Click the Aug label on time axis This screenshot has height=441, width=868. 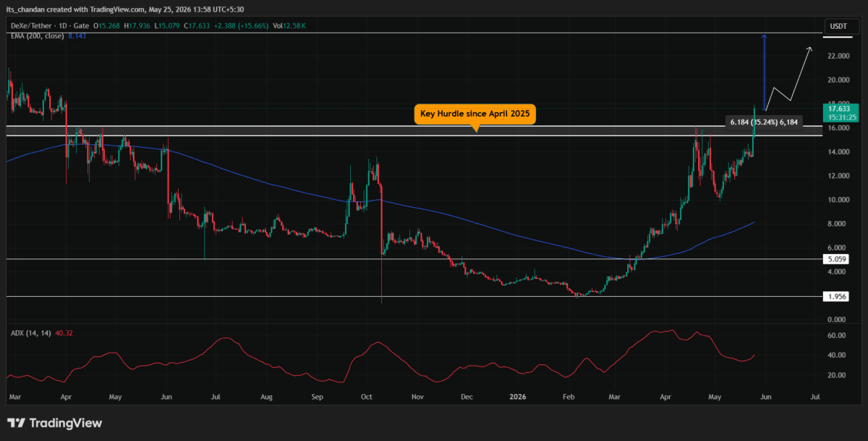point(267,398)
